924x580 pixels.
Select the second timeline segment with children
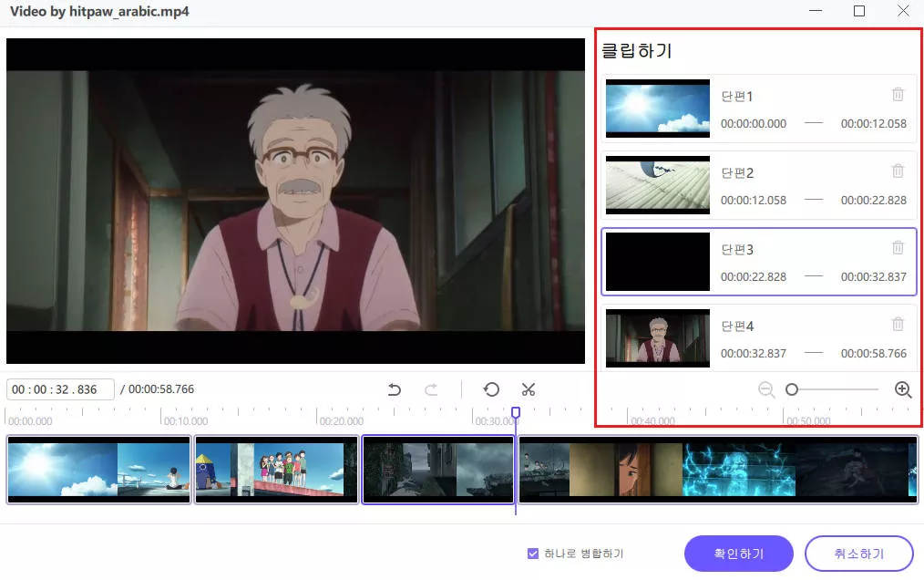276,470
